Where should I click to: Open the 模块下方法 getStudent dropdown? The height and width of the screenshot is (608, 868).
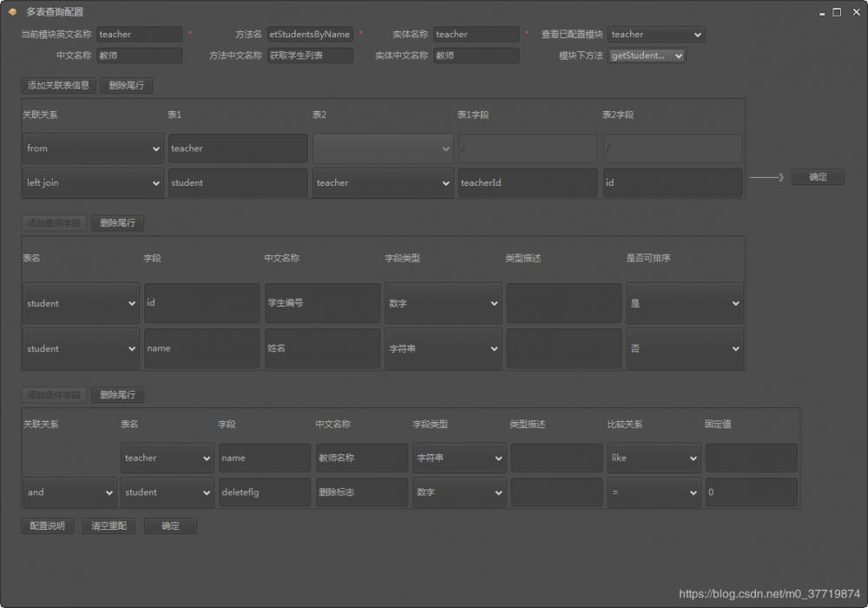pos(647,56)
